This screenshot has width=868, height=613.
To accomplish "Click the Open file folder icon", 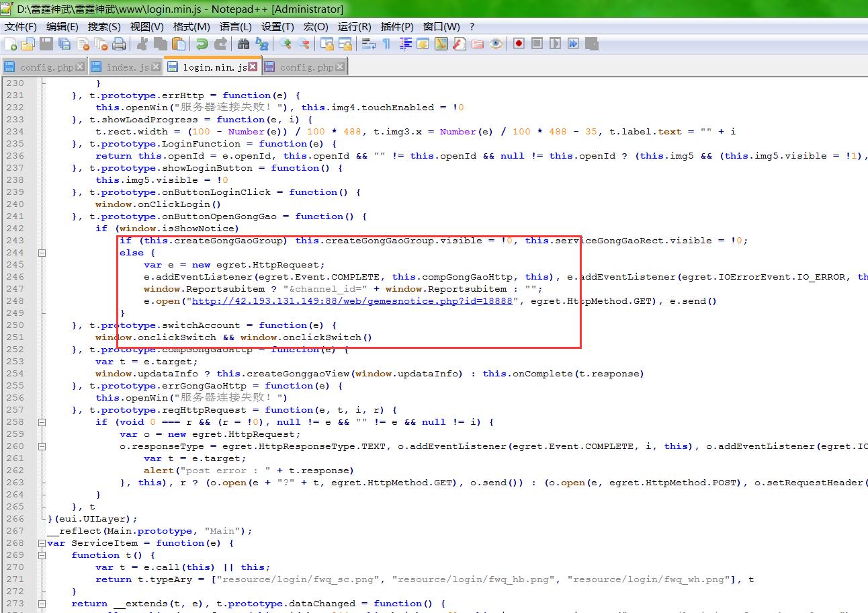I will (28, 44).
